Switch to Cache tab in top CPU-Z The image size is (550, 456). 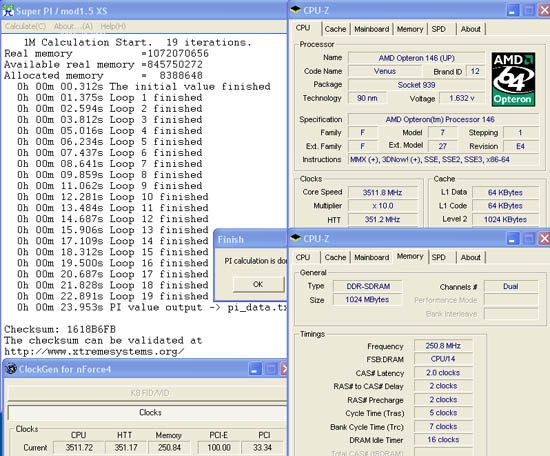(x=335, y=29)
